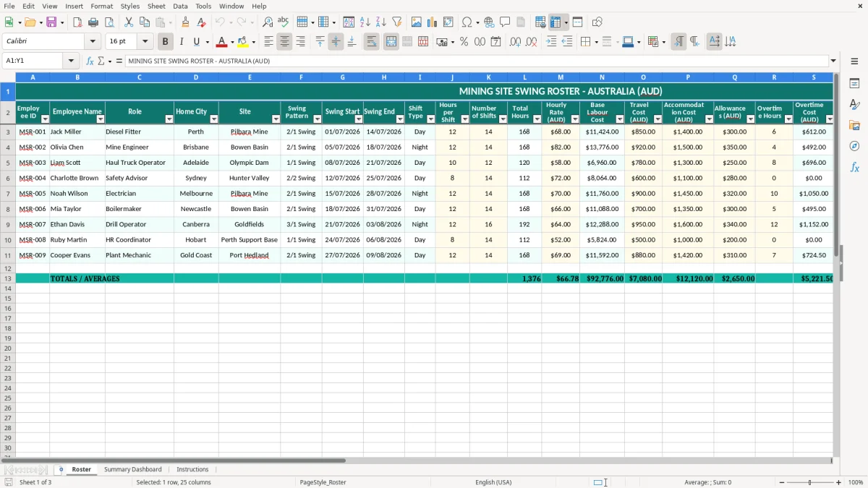Switch to Instructions sheet tab
Viewport: 868px width, 488px height.
(x=192, y=469)
